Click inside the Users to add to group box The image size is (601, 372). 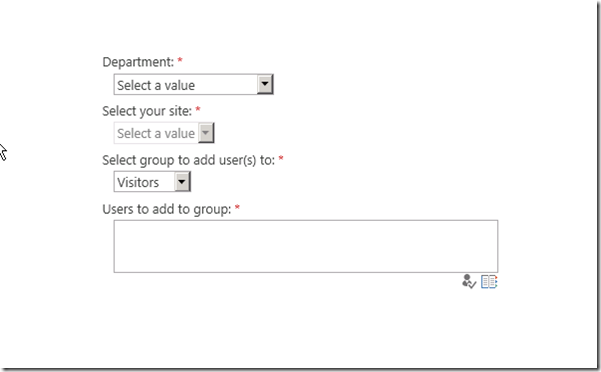tap(306, 246)
